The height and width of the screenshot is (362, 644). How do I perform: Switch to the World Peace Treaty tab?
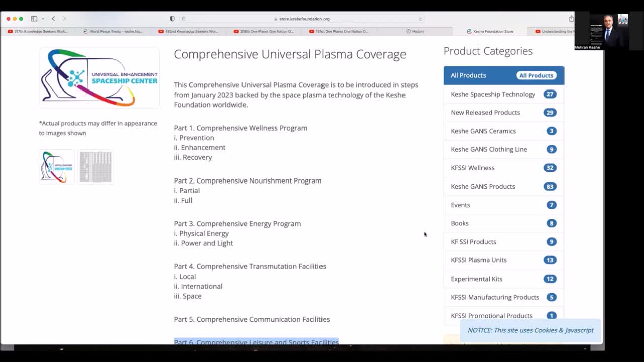point(113,31)
